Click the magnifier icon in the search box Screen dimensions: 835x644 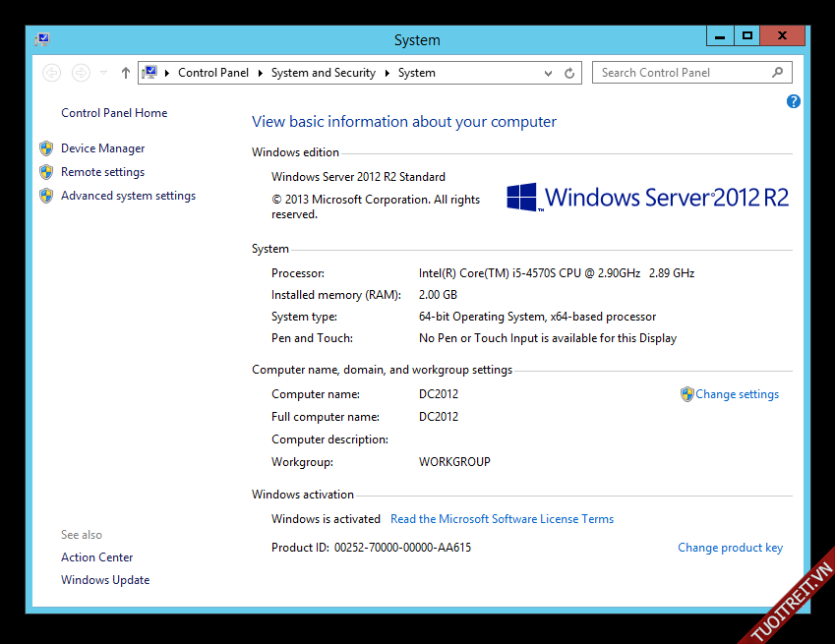coord(778,72)
